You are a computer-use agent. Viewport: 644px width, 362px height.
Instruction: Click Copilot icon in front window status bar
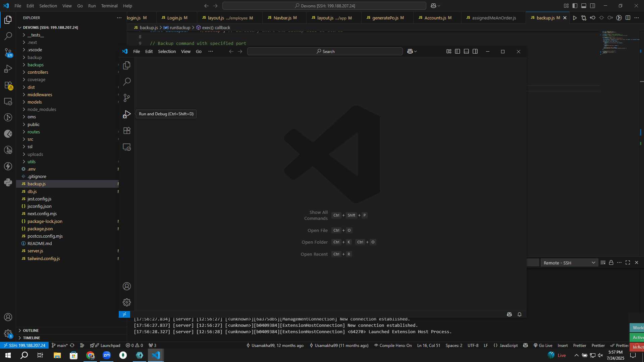point(509,314)
